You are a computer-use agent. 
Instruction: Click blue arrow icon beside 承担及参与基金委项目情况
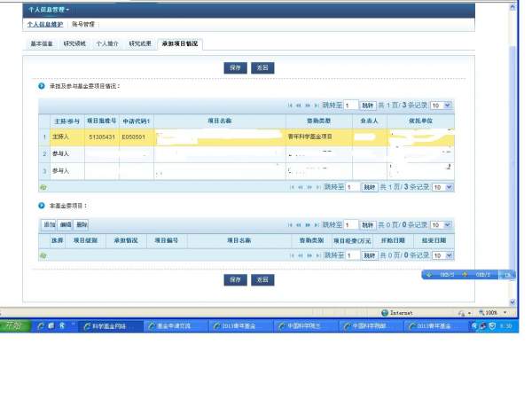click(x=42, y=86)
